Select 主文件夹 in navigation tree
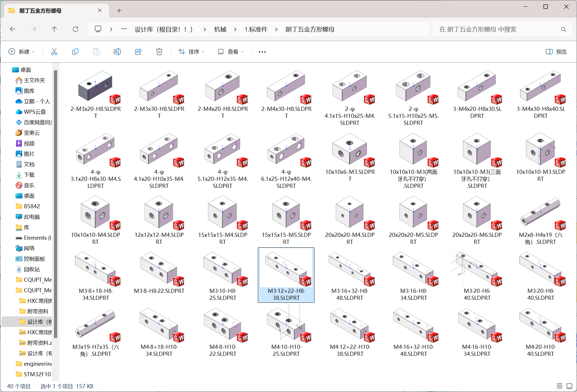 coord(30,80)
